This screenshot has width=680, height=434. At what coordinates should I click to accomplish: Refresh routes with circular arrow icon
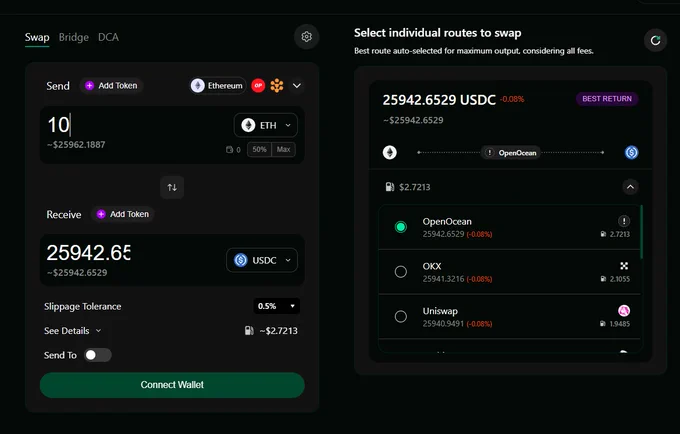[655, 40]
